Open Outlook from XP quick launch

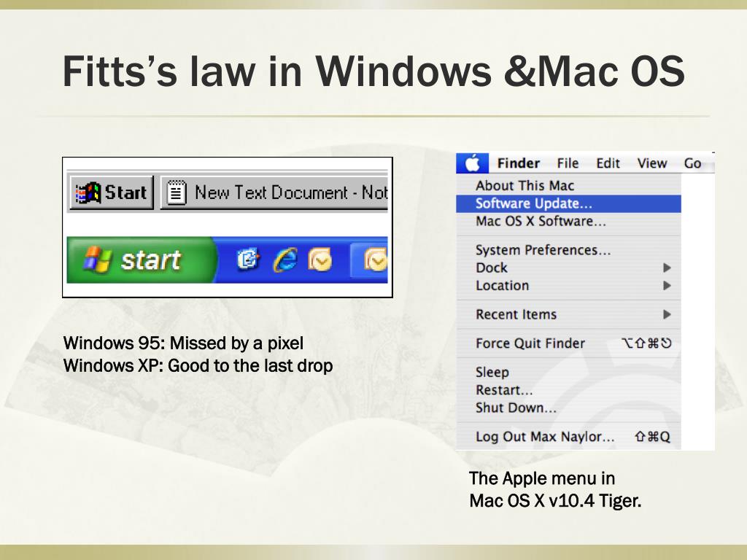coord(320,260)
